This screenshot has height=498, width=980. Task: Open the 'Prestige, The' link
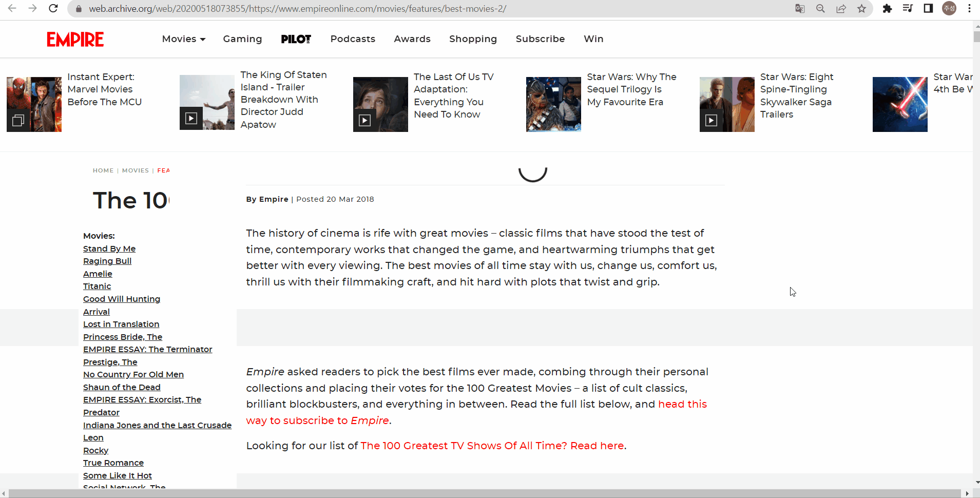tap(110, 362)
